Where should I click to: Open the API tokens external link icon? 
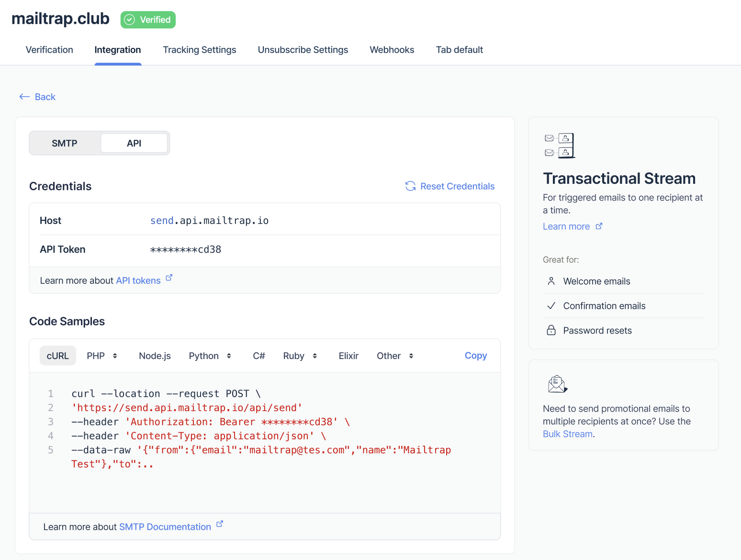[168, 277]
